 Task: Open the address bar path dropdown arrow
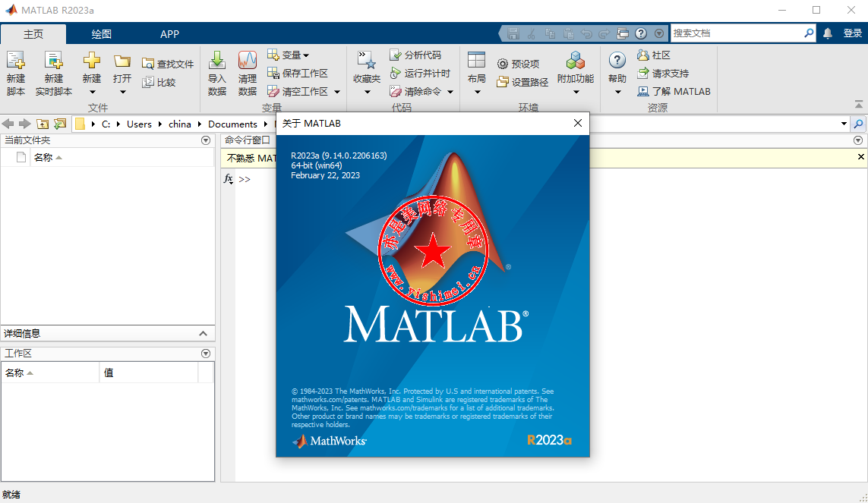click(844, 124)
